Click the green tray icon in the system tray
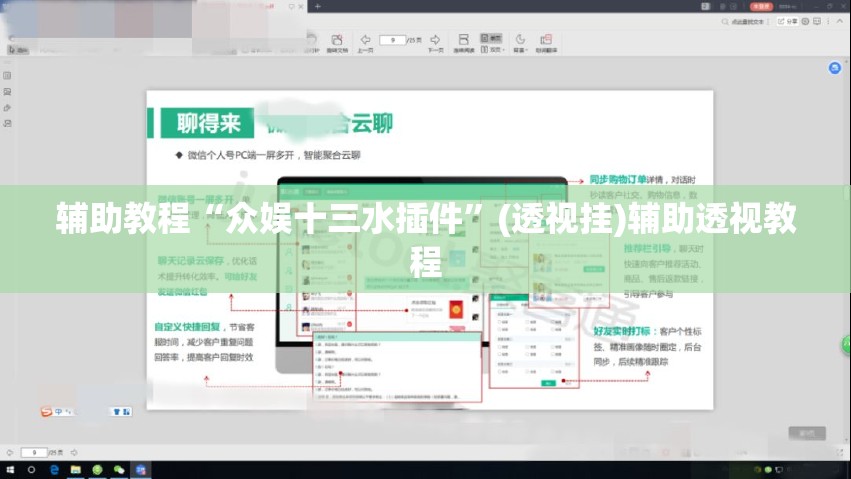This screenshot has width=851, height=479. [x=768, y=470]
